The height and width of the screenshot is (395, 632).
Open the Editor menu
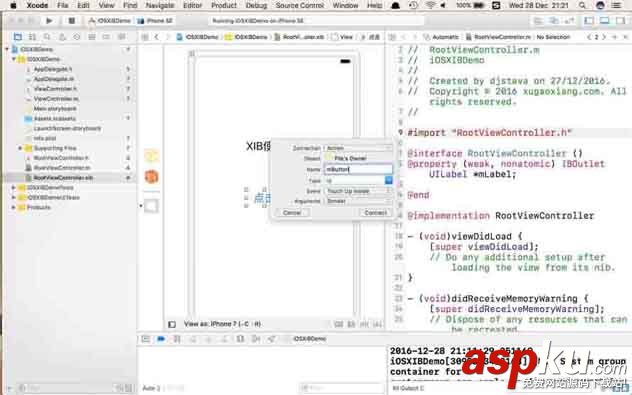192,5
